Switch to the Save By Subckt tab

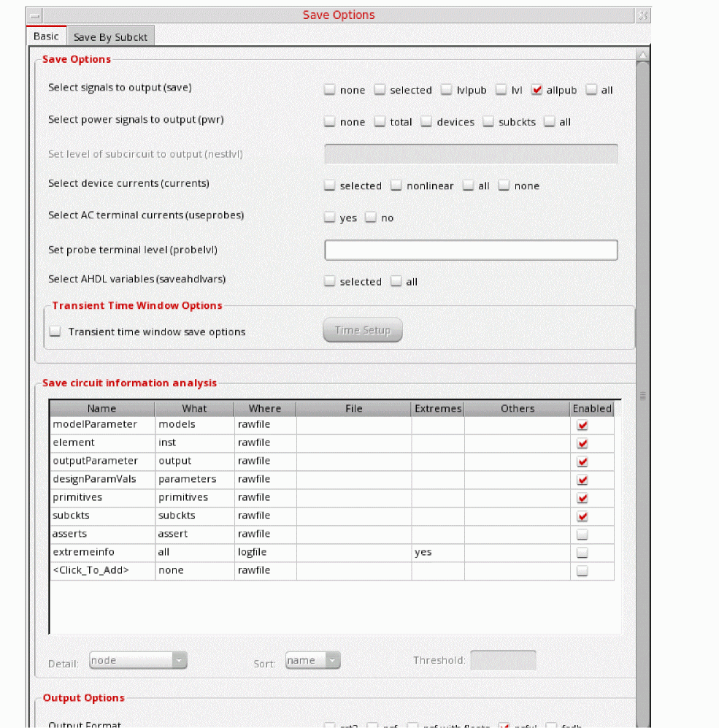[x=110, y=37]
